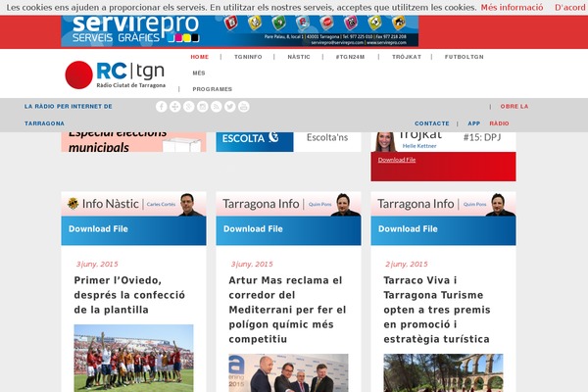Open the Facebook social icon
Screen dimensions: 588x392
tap(162, 107)
